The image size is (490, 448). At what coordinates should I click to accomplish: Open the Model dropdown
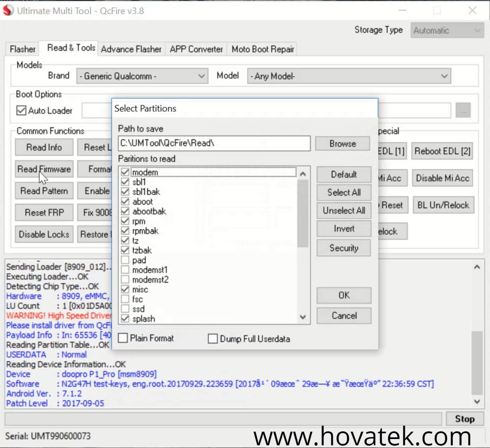click(x=349, y=76)
